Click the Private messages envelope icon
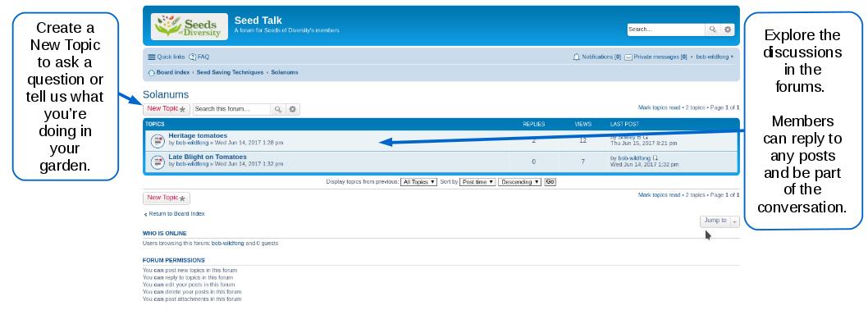Image resolution: width=868 pixels, height=310 pixels. pos(628,57)
